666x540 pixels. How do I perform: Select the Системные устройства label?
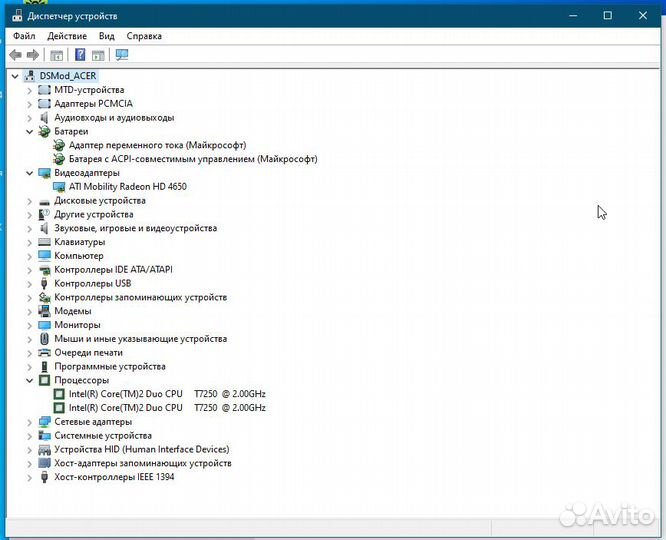point(103,435)
